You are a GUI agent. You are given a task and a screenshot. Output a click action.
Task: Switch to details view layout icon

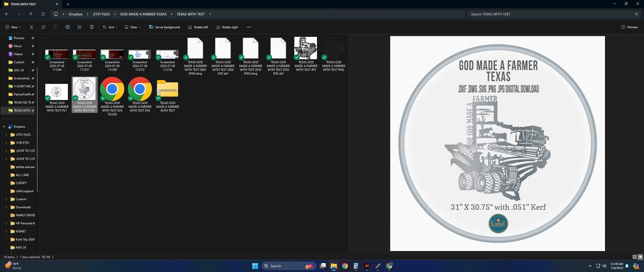pyautogui.click(x=635, y=257)
